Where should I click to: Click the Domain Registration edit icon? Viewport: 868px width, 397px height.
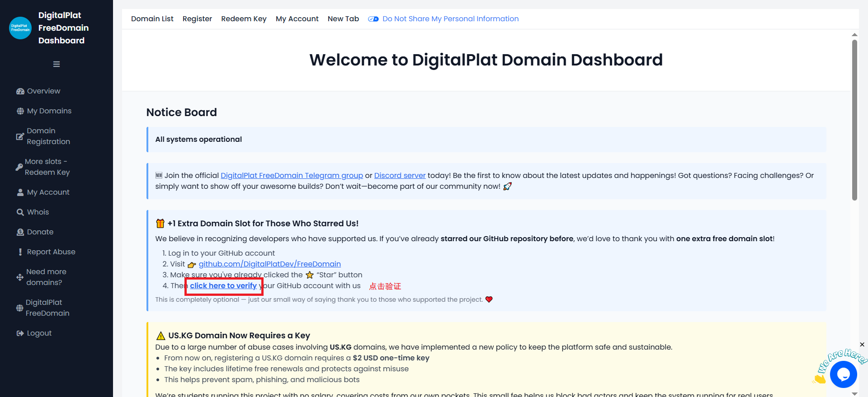click(x=20, y=136)
